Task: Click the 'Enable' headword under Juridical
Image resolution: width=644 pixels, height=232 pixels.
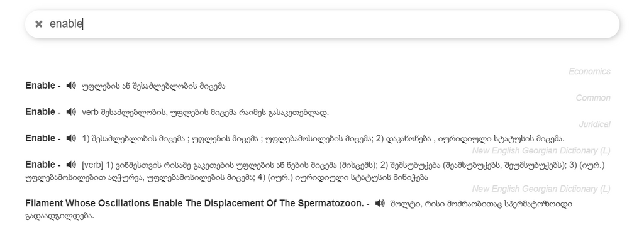Action: [40, 138]
